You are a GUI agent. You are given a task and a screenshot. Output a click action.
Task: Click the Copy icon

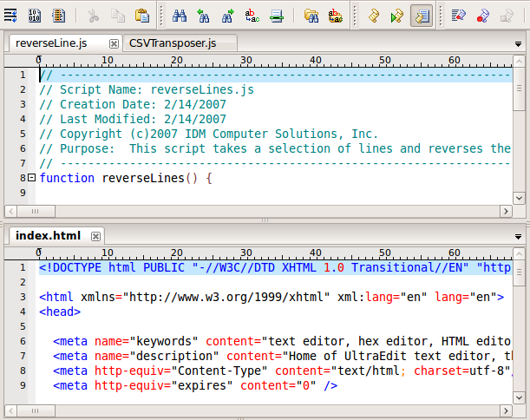tap(118, 16)
